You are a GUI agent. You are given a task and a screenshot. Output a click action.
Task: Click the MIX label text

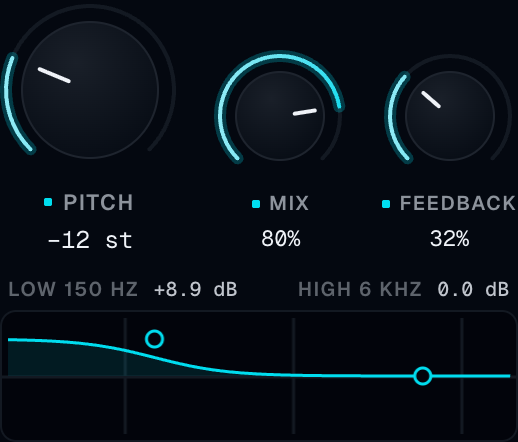pos(289,203)
